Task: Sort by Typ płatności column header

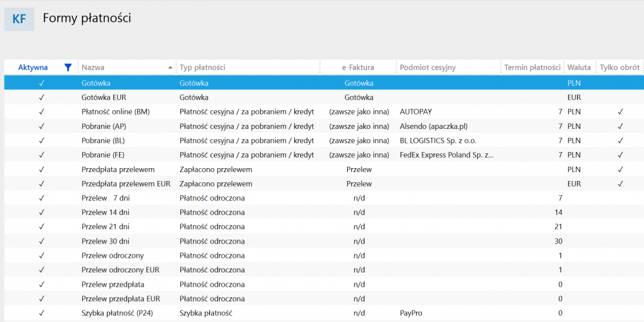Action: (x=202, y=68)
